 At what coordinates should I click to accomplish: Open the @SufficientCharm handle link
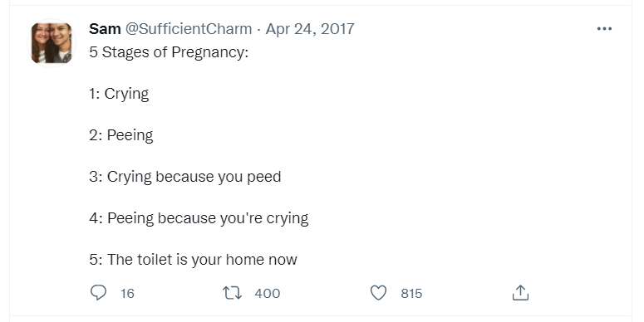[189, 29]
